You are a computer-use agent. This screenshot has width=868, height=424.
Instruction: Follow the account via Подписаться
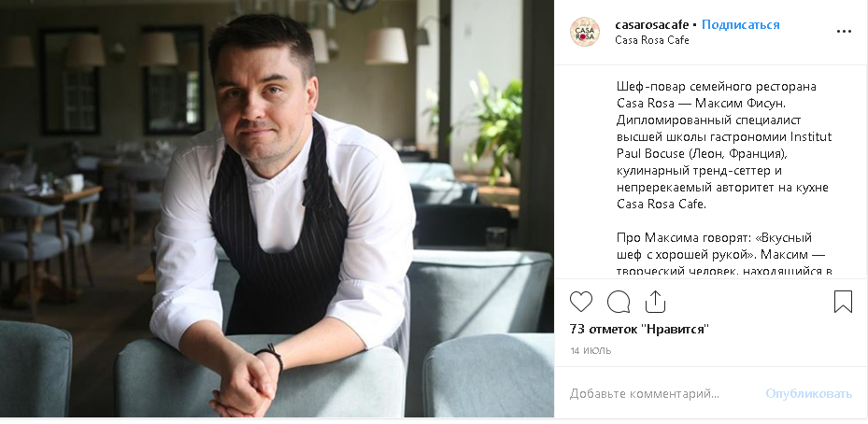[x=741, y=25]
